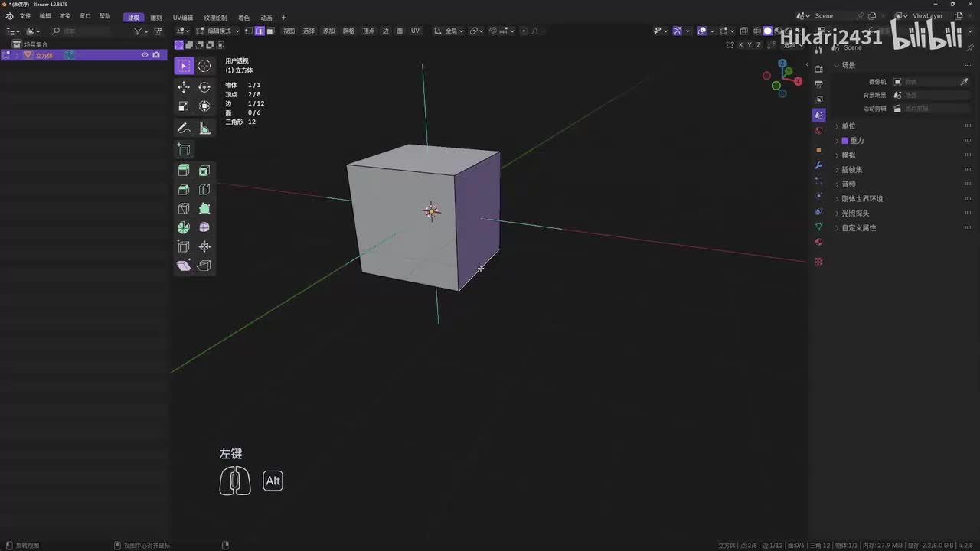Select the Smooth tool
The image size is (980, 551).
coord(204,227)
